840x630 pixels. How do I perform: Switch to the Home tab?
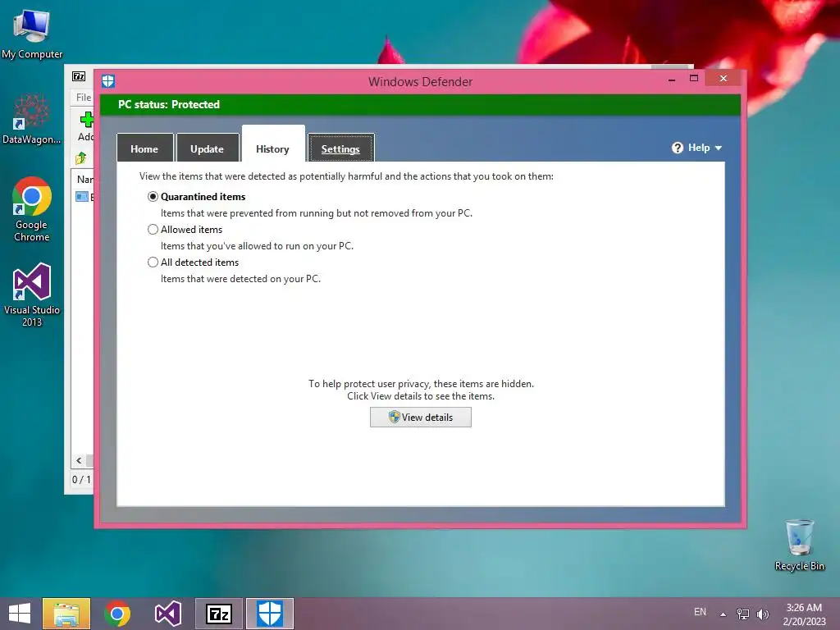tap(144, 148)
